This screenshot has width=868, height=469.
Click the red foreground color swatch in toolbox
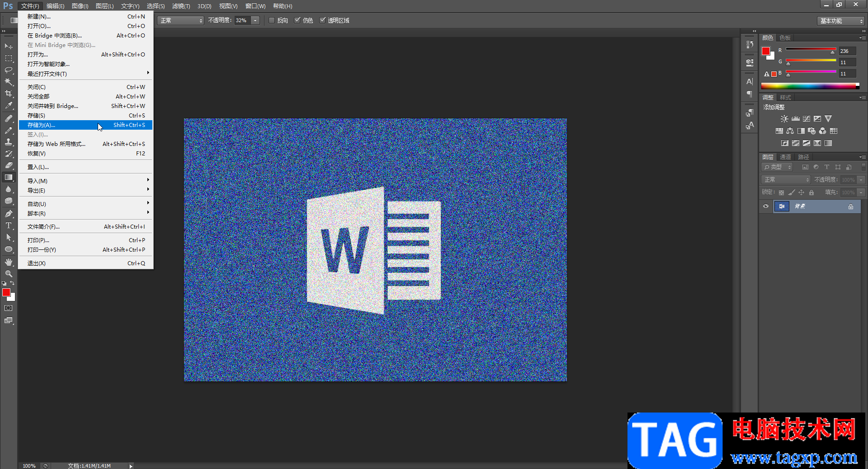[x=6, y=292]
